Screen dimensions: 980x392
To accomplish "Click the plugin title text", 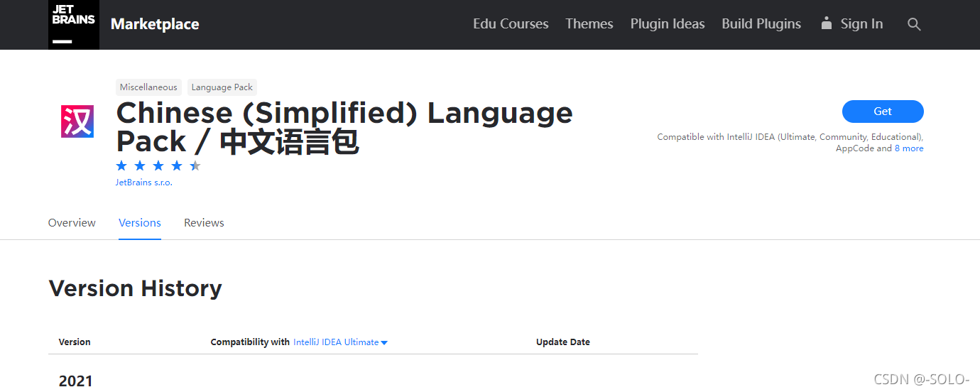I will (x=344, y=128).
